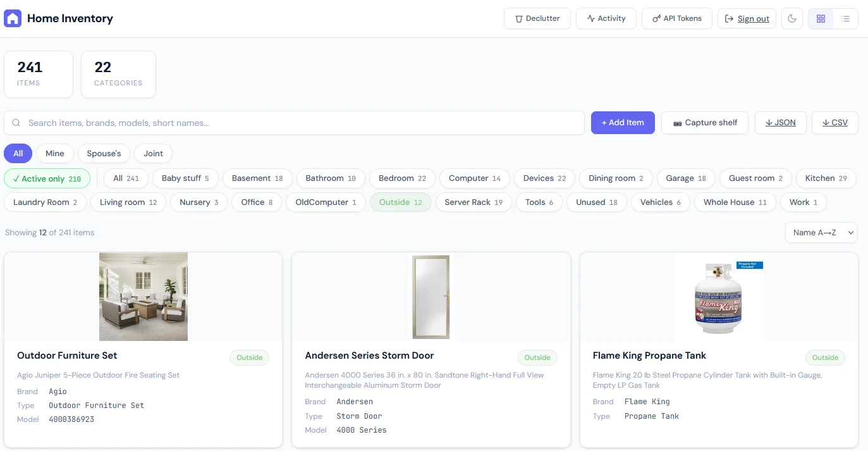Open the Declutter page

click(x=537, y=18)
